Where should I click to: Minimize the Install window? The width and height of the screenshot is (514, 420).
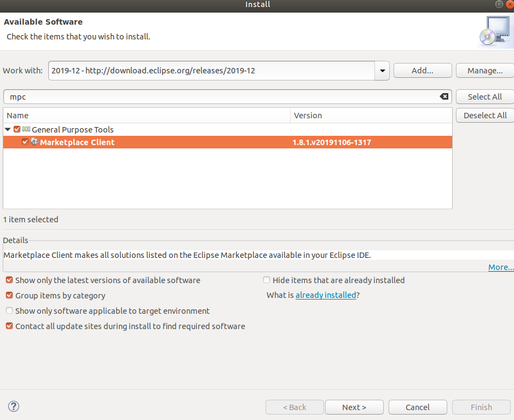[499, 4]
